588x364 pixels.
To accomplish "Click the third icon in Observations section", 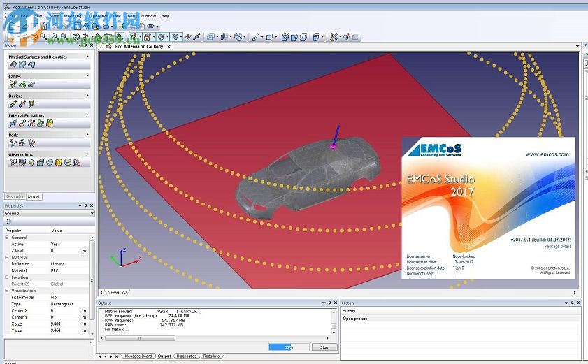I will pyautogui.click(x=31, y=162).
